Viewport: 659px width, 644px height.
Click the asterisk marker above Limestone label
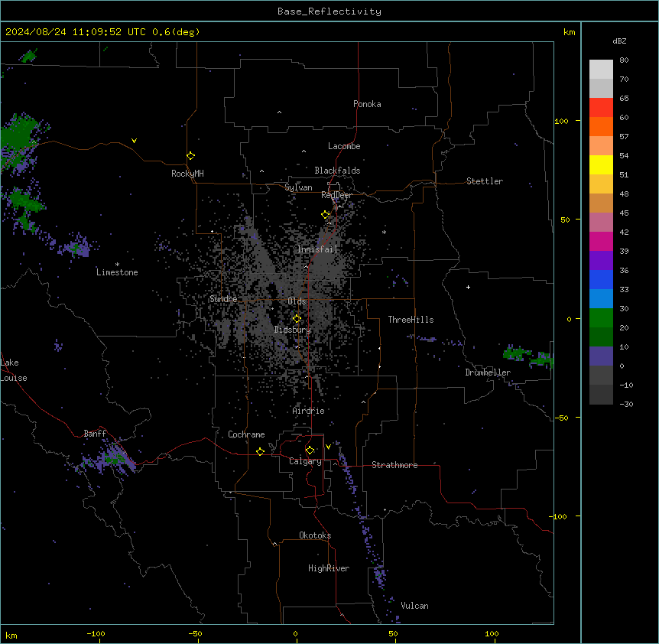(117, 265)
